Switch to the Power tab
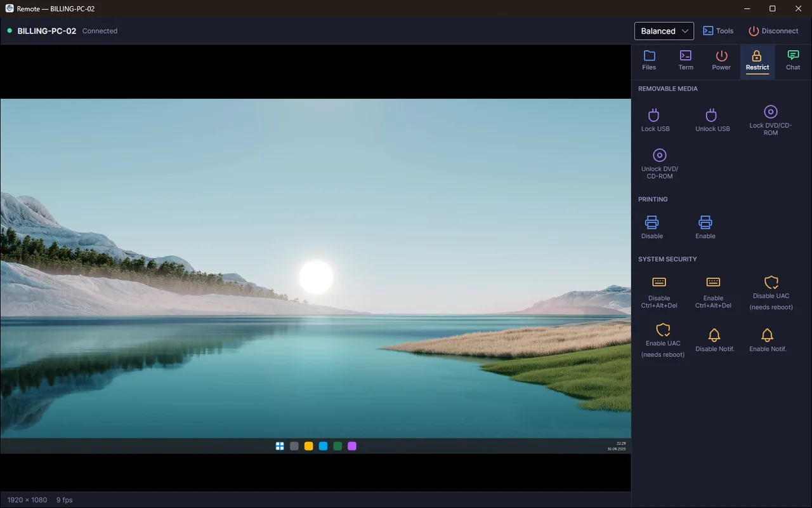Screen dimensions: 812x508 [721, 61]
